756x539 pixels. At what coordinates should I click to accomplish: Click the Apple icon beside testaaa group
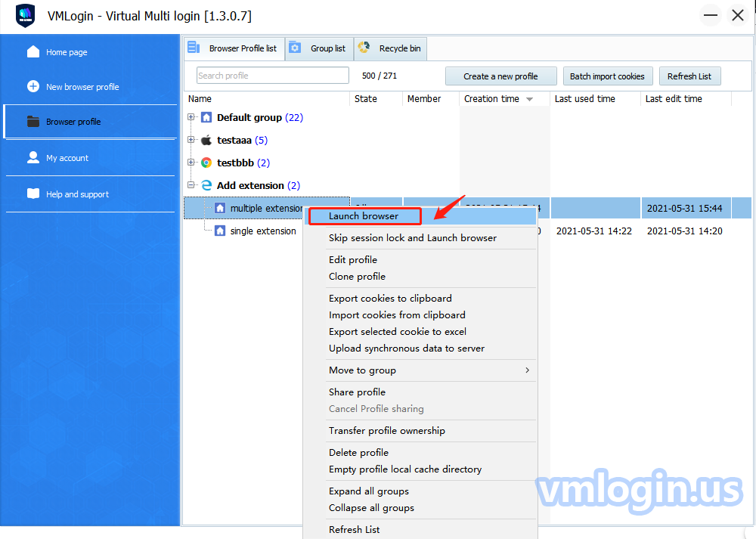tap(206, 140)
